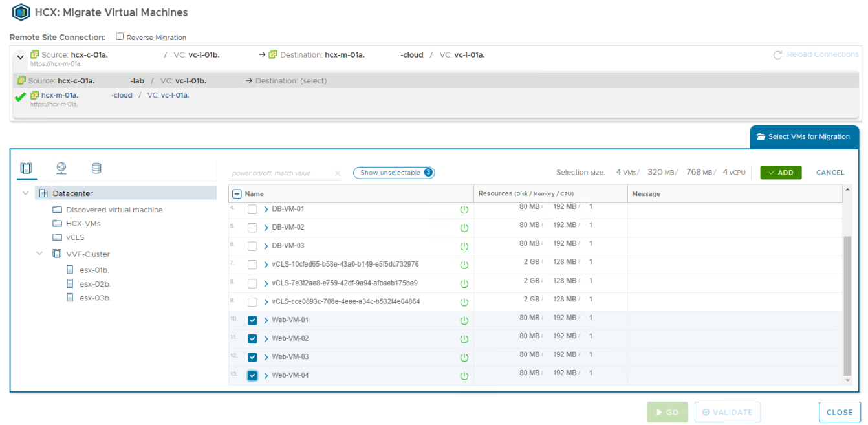868x425 pixels.
Task: Select Discovered virtual machine folder label
Action: (114, 210)
